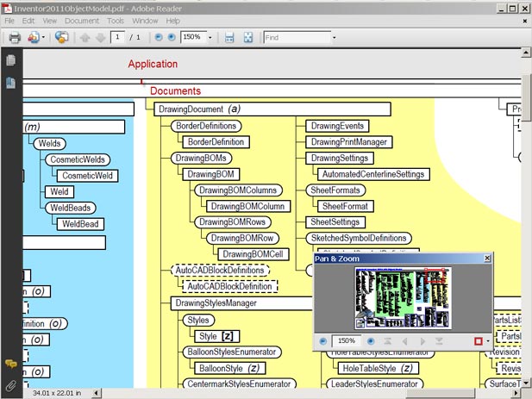The image size is (532, 399).
Task: Click the red marquee color swatch in Pan & Zoom
Action: tap(478, 341)
